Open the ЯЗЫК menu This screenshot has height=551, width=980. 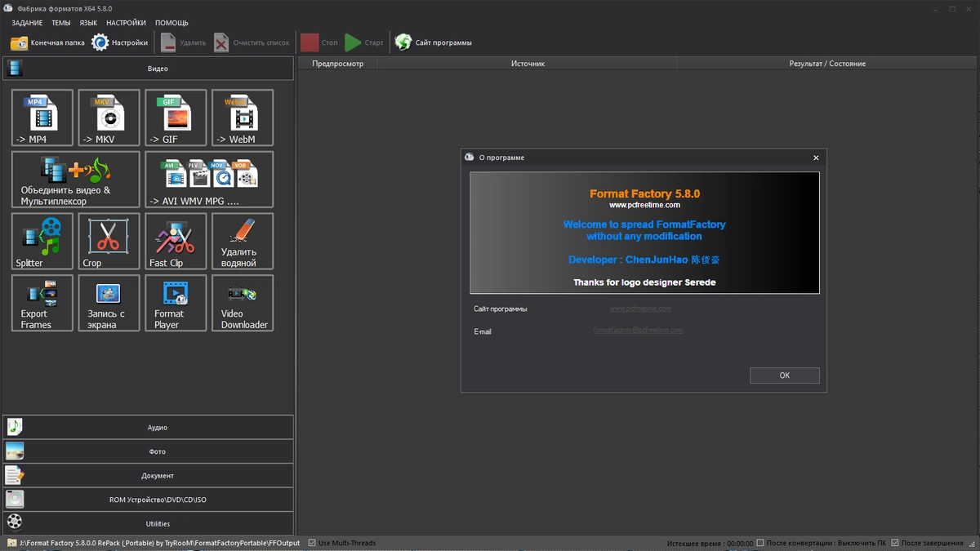pos(88,23)
